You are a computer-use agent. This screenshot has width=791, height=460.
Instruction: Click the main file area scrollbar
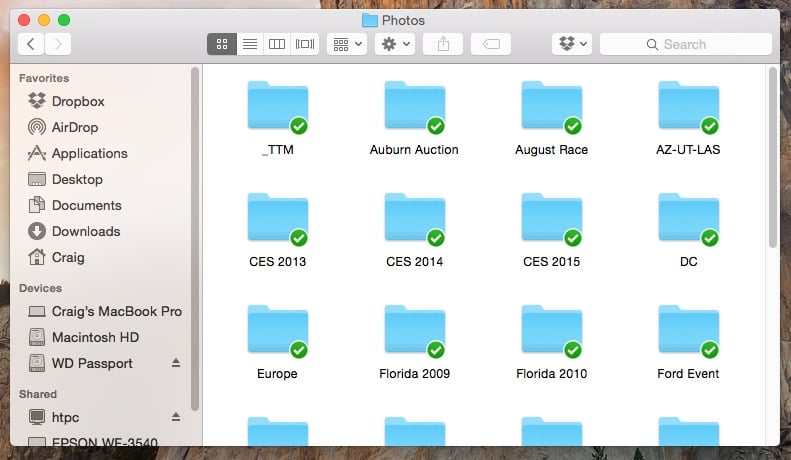[773, 157]
